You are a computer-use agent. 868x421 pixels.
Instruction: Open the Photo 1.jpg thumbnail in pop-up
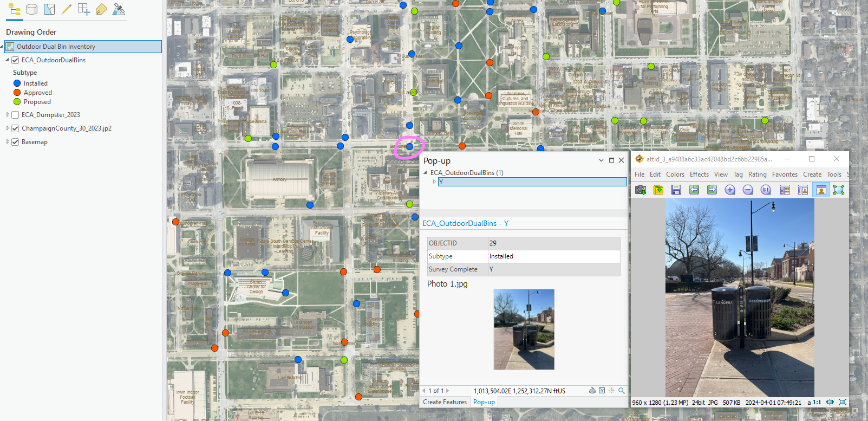(x=524, y=329)
